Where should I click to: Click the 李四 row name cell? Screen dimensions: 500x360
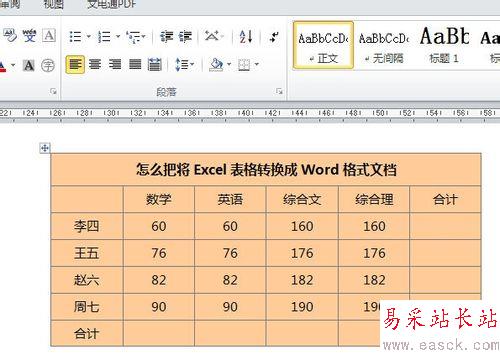tap(87, 226)
